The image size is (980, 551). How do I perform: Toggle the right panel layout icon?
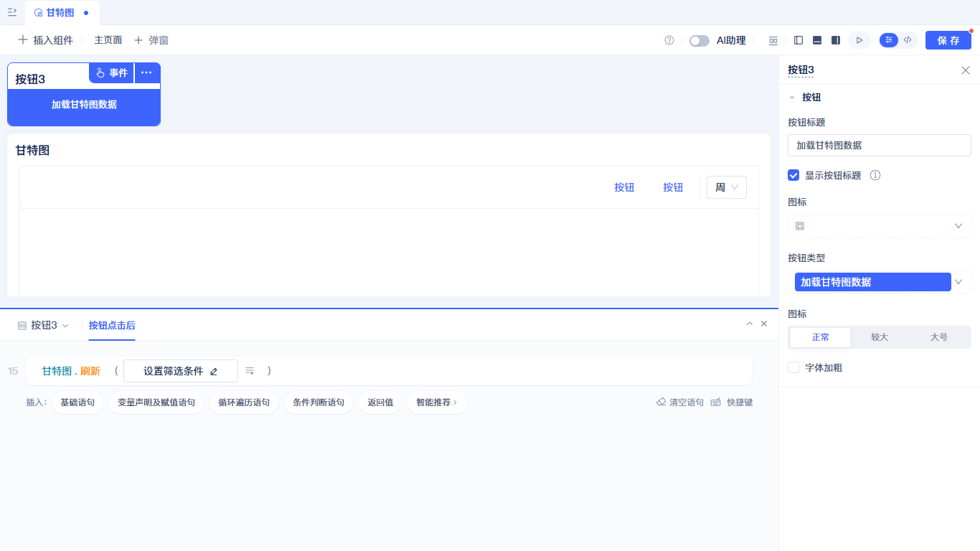836,40
